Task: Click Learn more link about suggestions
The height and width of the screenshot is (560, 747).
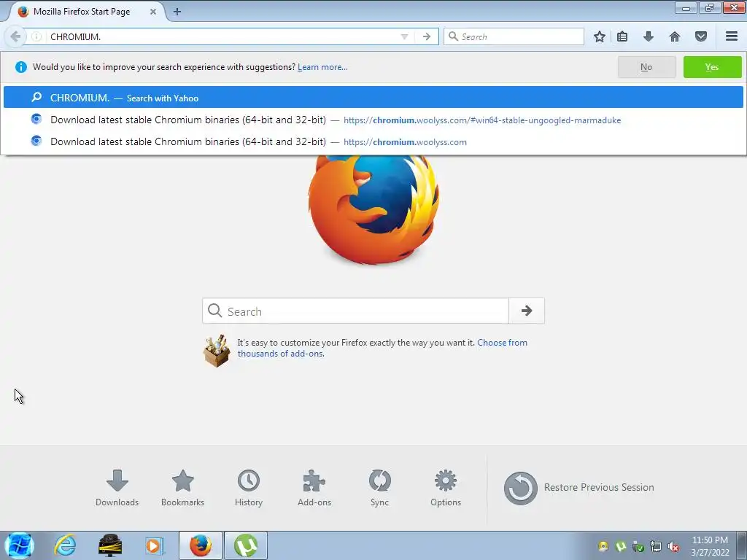Action: pos(322,67)
